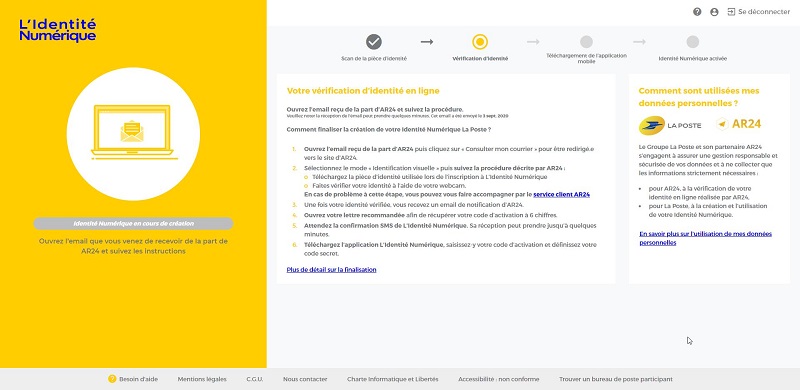Click the Besoin d'aide question icon

pos(112,379)
